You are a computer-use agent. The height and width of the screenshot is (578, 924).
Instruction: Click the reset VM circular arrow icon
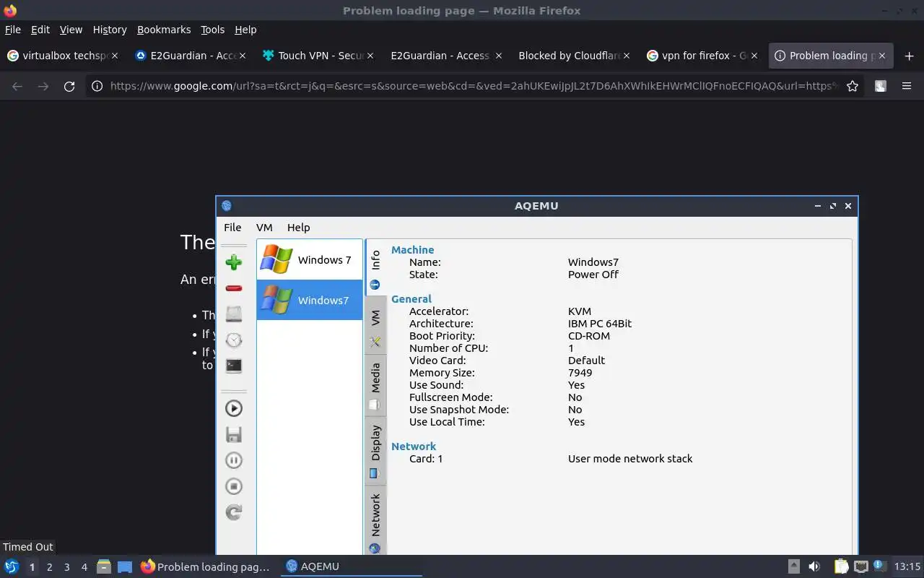tap(233, 512)
